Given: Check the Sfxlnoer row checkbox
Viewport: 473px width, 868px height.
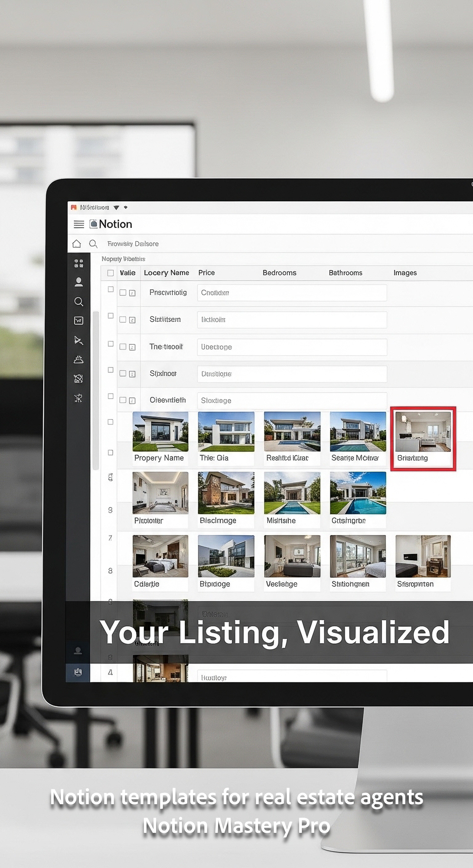Looking at the screenshot, I should point(123,373).
